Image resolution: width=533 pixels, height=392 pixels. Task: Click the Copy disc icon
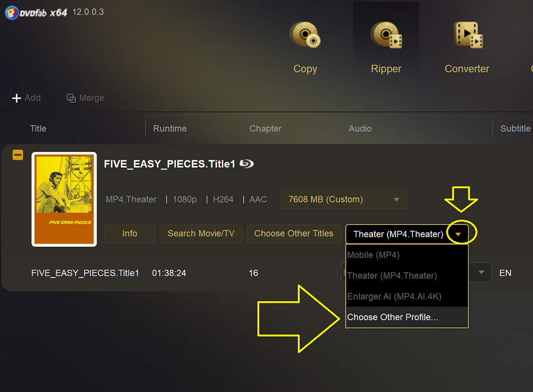click(x=305, y=34)
